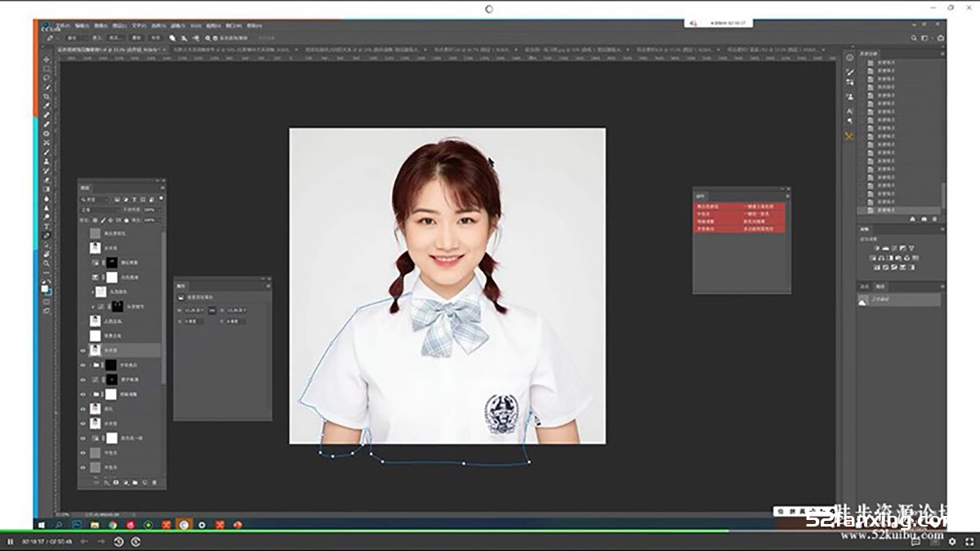This screenshot has height=551, width=980.
Task: Show the hidden topmost gray layer
Action: click(x=82, y=233)
